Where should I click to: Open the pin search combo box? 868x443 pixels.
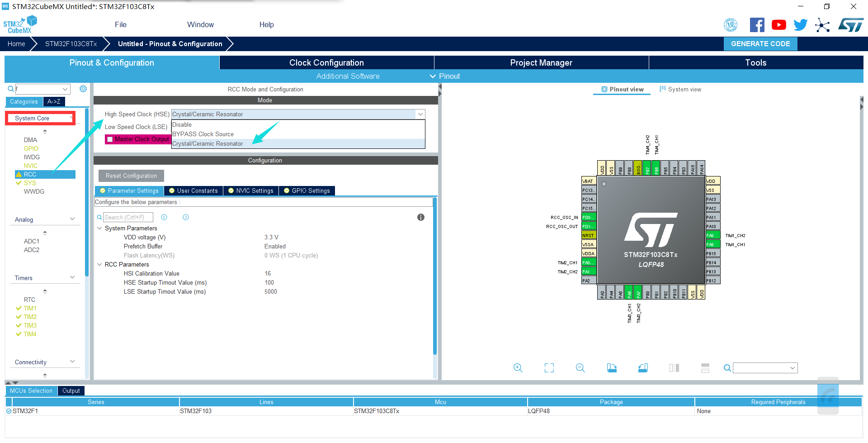[x=765, y=368]
